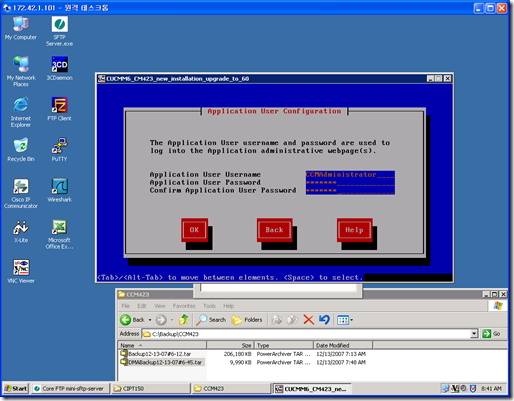
Task: Click the taskbar clock showing 8:41 AM
Action: [491, 388]
